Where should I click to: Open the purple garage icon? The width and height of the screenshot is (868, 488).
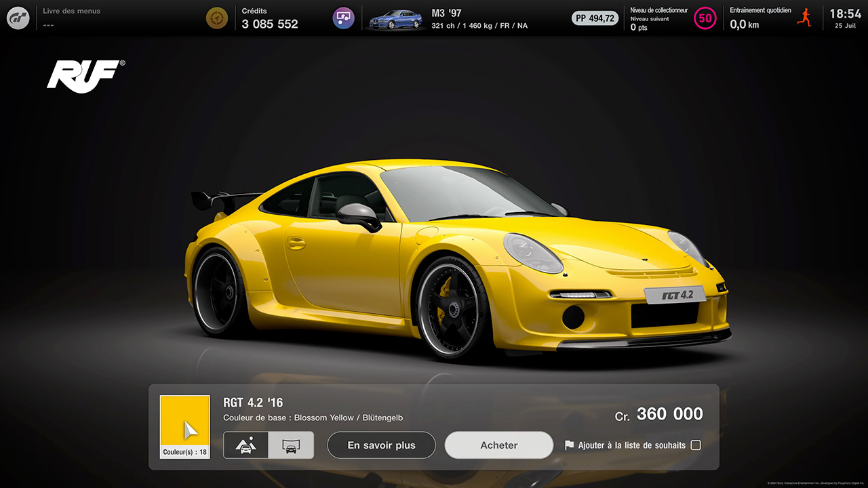coord(344,18)
